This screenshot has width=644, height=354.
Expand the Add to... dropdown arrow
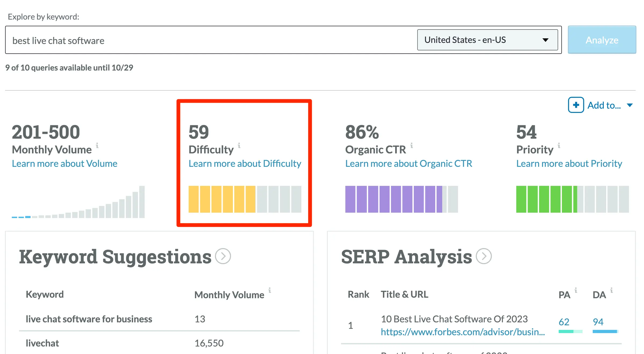pyautogui.click(x=630, y=105)
